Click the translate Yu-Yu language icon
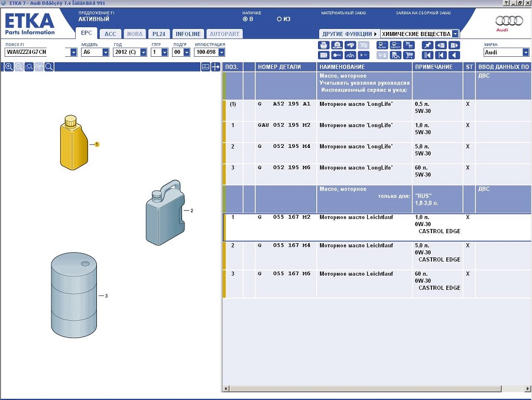 point(409,45)
